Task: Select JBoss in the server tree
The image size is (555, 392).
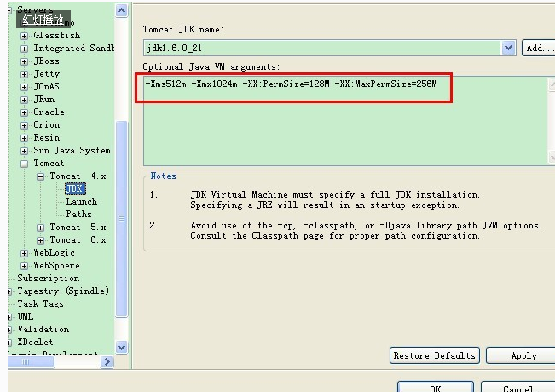Action: tap(46, 61)
